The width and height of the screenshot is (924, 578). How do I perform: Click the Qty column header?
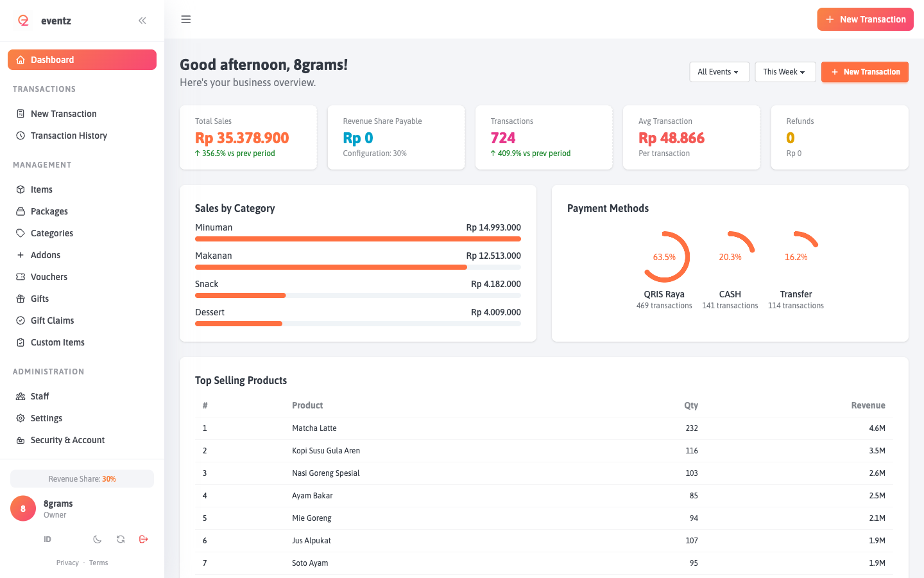[691, 405]
